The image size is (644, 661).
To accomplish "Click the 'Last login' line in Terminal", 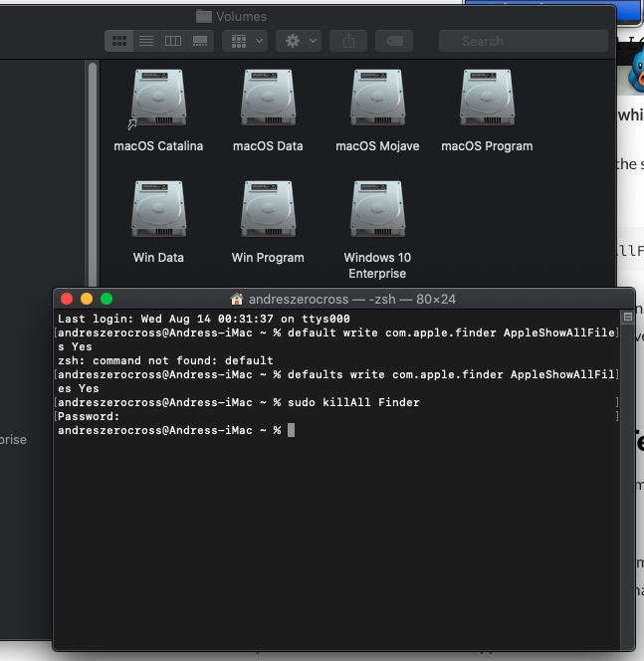I will click(x=204, y=319).
